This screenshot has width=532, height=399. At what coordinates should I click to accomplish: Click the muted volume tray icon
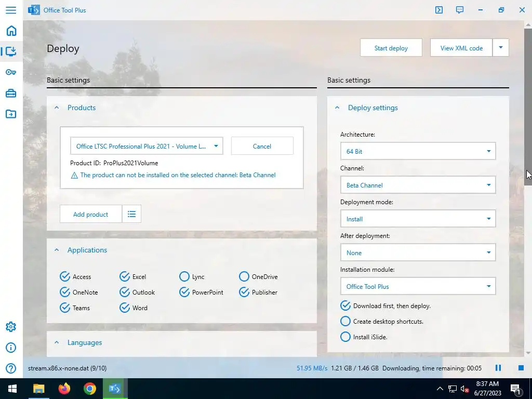point(464,389)
